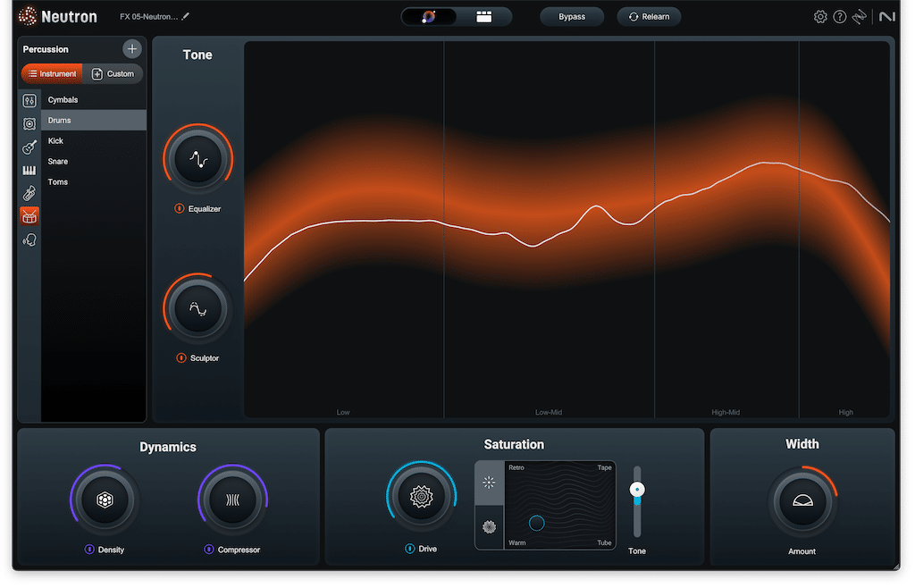
Task: Select the mixer faders category icon
Action: 29,100
